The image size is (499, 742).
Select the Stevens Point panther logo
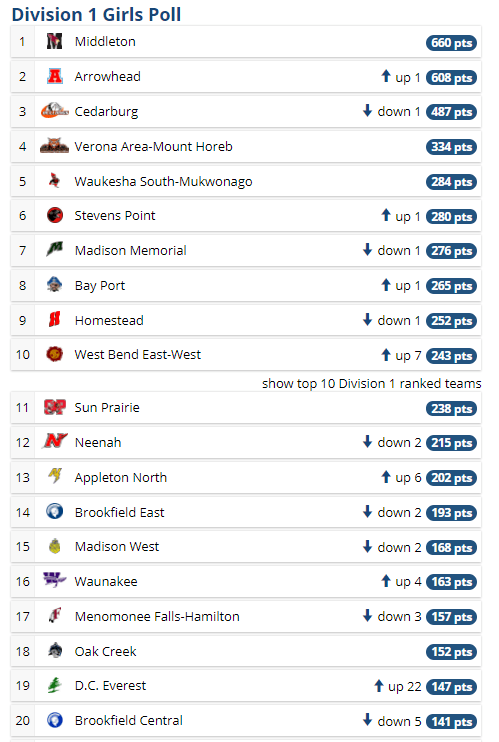click(x=55, y=215)
